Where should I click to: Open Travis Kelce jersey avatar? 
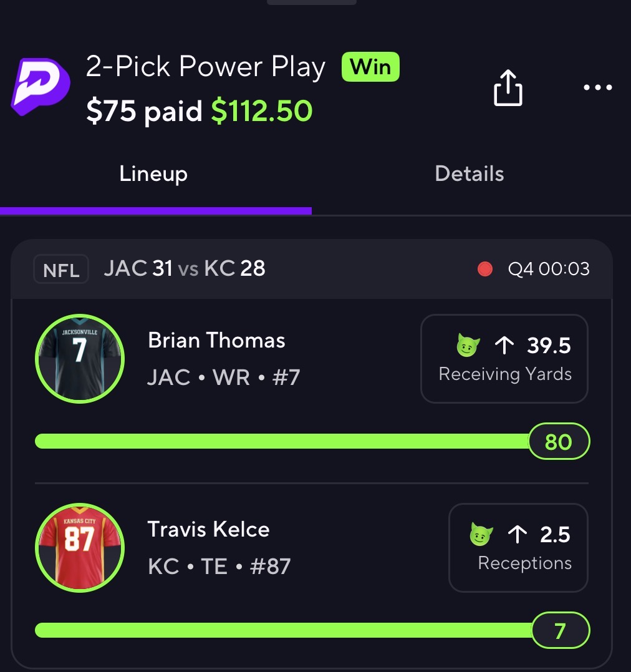pos(80,547)
